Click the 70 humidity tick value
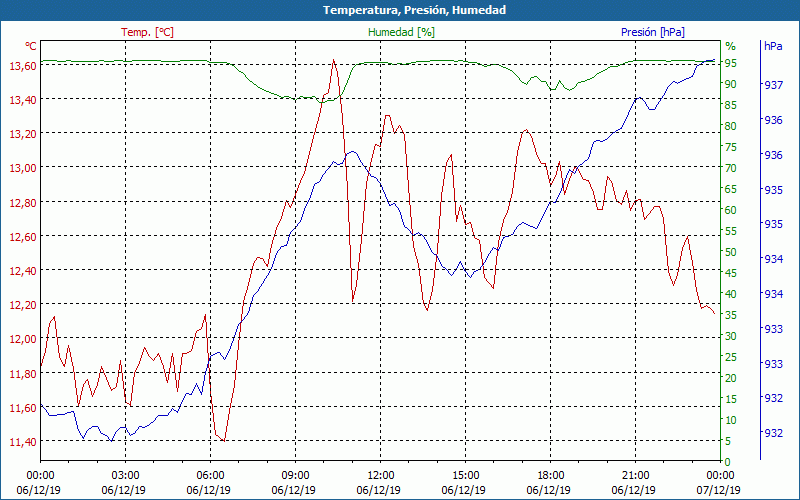This screenshot has height=500, width=800. point(731,168)
